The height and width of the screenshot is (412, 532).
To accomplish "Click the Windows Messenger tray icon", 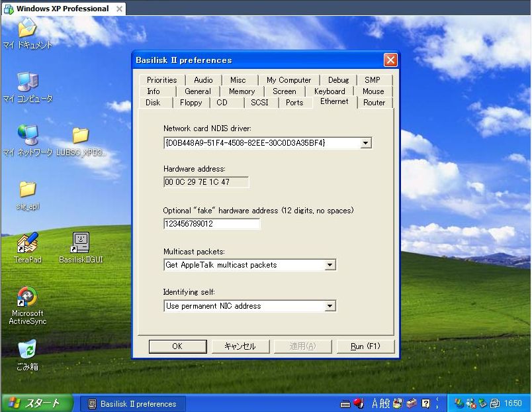I will [x=459, y=403].
